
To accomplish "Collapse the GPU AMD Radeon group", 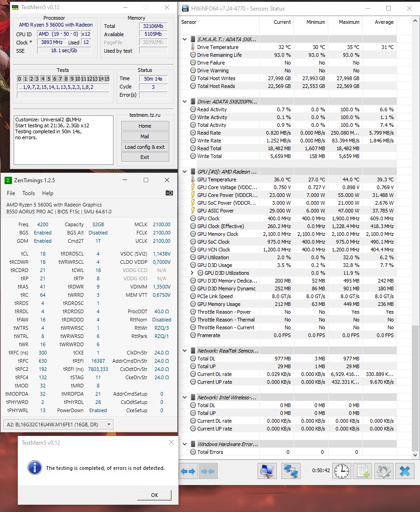I will click(185, 171).
